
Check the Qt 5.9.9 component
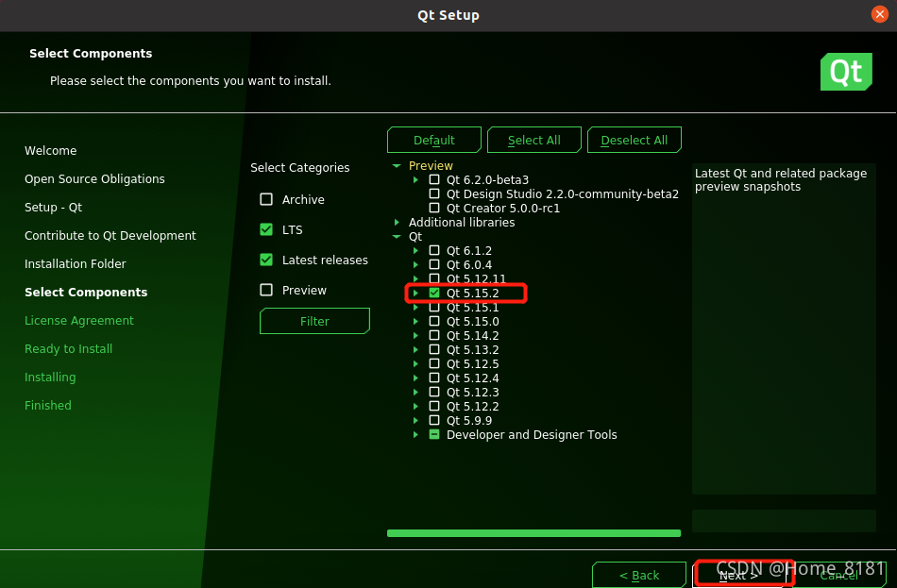tap(434, 420)
